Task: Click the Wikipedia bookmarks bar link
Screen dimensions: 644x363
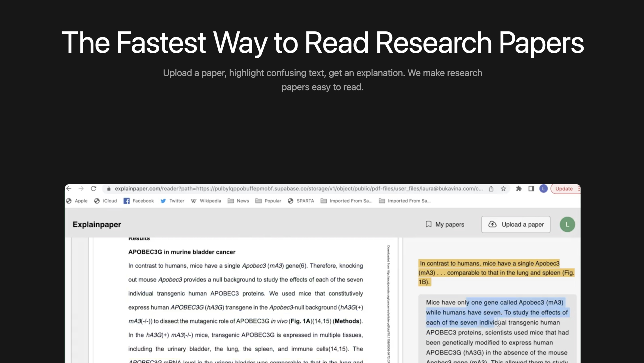Action: (211, 201)
